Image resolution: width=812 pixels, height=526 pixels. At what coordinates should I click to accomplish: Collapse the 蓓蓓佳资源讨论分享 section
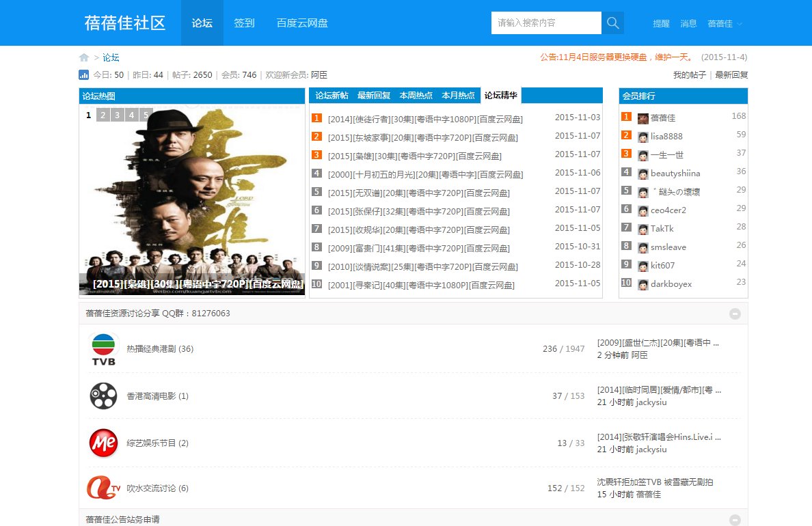click(735, 314)
